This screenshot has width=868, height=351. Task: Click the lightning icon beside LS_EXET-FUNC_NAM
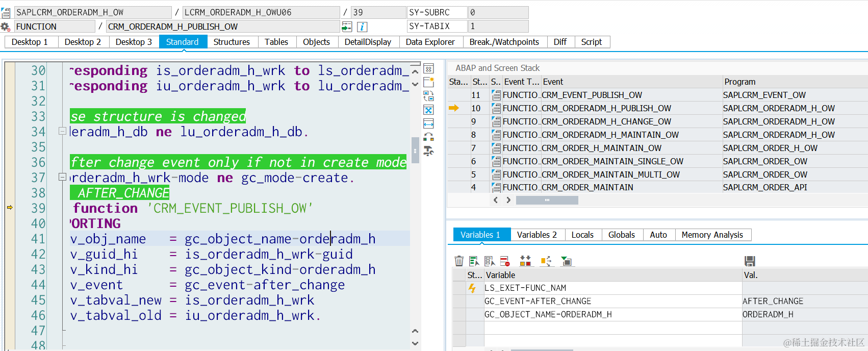(472, 288)
